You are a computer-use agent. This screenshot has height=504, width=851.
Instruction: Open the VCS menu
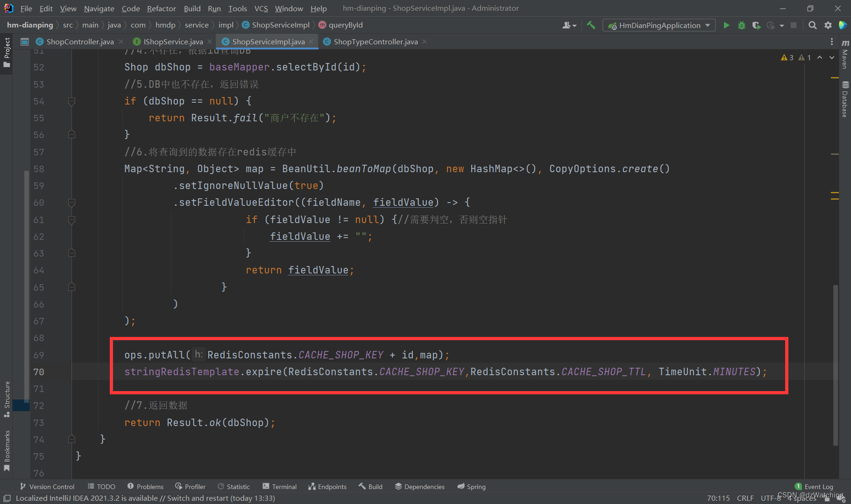(261, 8)
